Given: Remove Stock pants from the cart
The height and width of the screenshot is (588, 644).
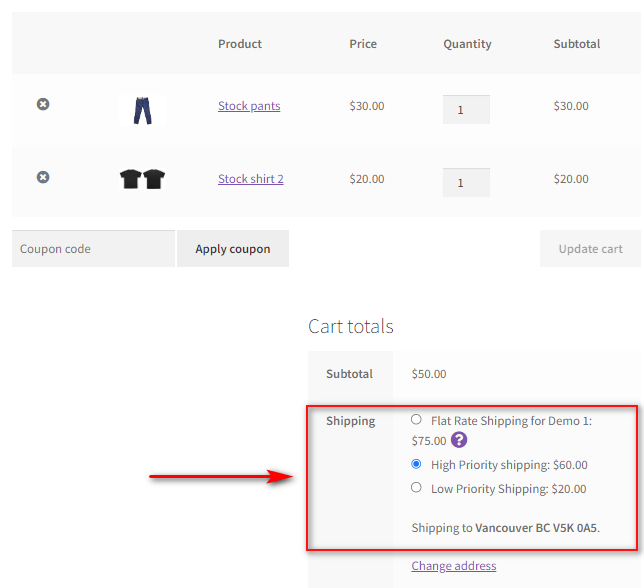Looking at the screenshot, I should pos(43,104).
